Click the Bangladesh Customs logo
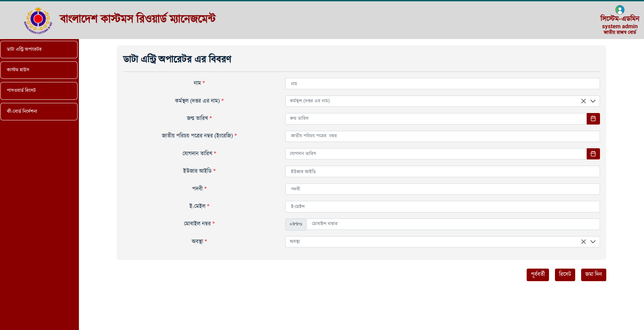 [x=38, y=21]
